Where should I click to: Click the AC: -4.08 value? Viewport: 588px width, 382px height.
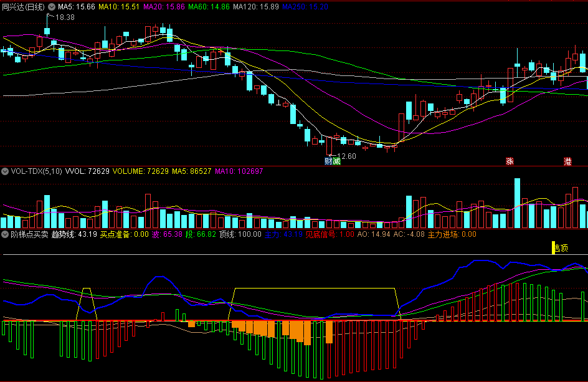(x=409, y=234)
